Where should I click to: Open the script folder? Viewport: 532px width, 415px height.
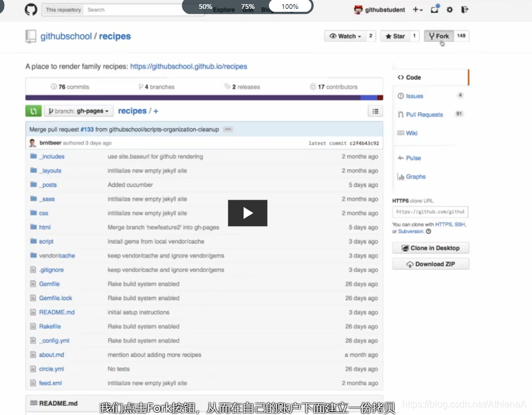[46, 241]
